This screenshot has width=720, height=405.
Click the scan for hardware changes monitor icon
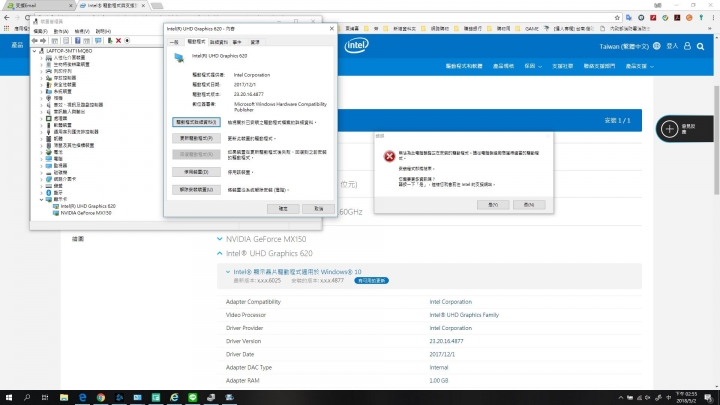(98, 41)
